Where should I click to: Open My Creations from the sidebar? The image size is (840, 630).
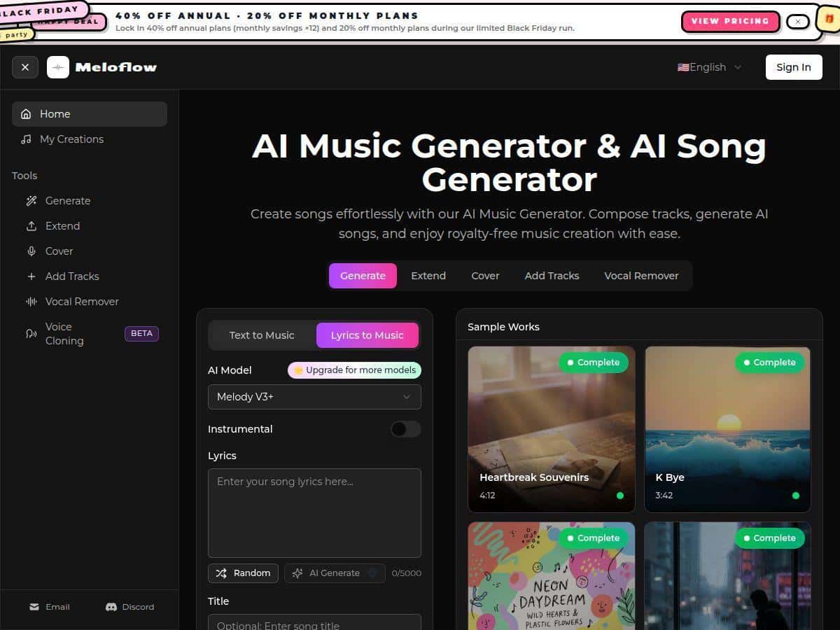click(71, 139)
